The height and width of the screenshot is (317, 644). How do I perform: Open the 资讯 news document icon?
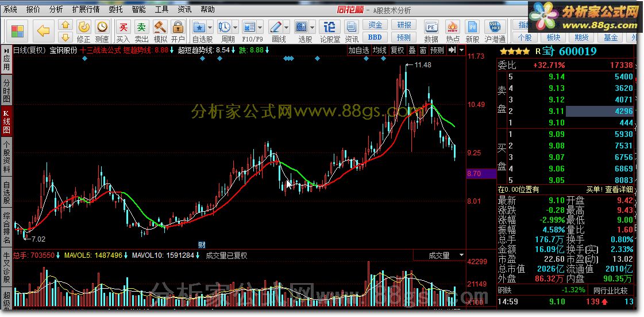351,31
